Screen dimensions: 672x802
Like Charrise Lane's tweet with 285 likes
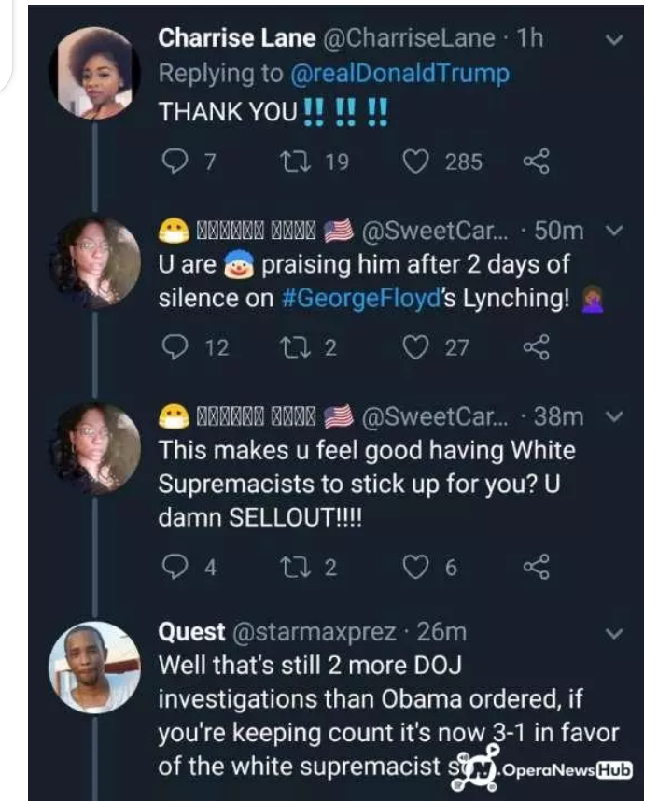click(414, 162)
